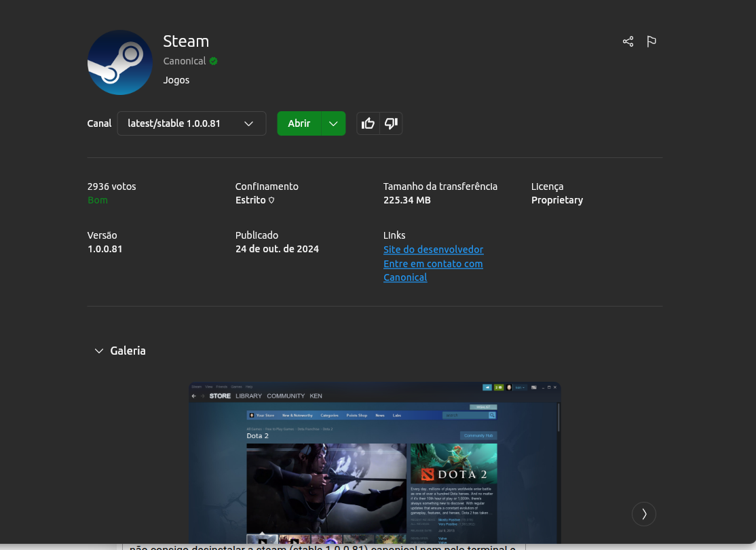
Task: Click version value 1.0.0.81
Action: (105, 249)
